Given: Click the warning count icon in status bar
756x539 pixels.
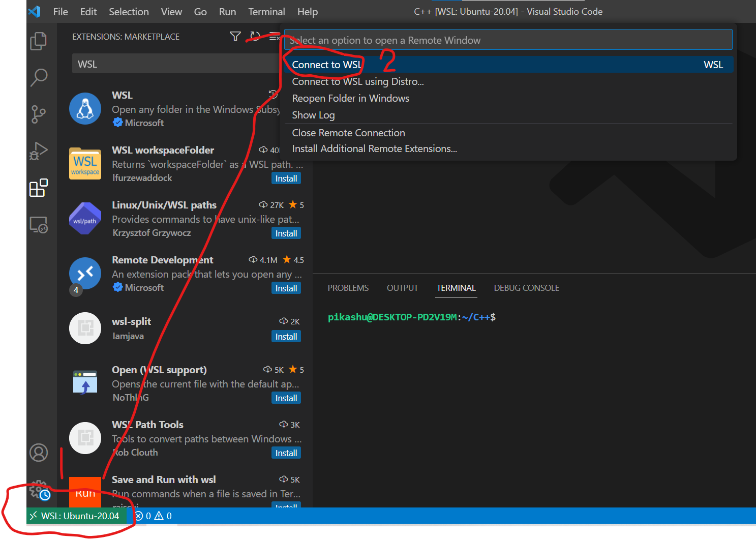Looking at the screenshot, I should click(159, 516).
